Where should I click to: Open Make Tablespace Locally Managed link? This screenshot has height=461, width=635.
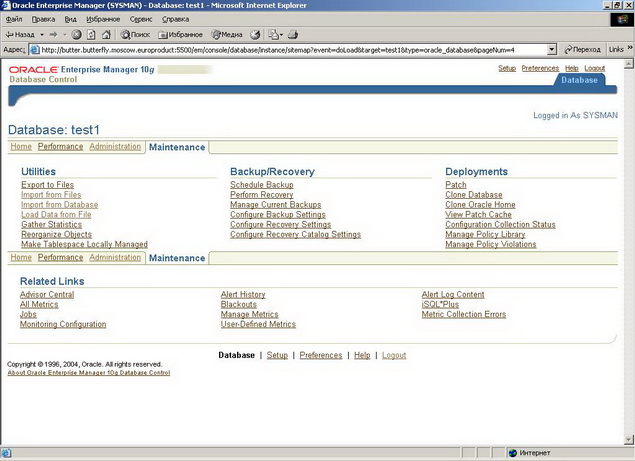pos(84,244)
